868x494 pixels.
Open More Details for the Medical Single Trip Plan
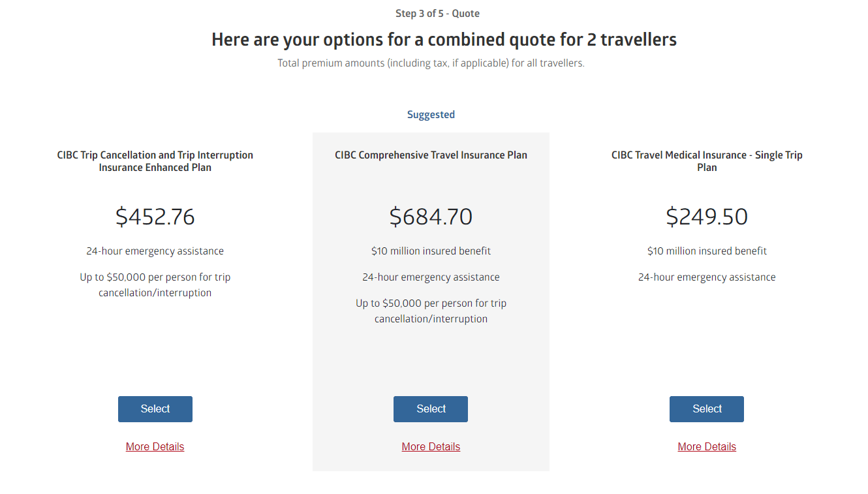point(706,446)
